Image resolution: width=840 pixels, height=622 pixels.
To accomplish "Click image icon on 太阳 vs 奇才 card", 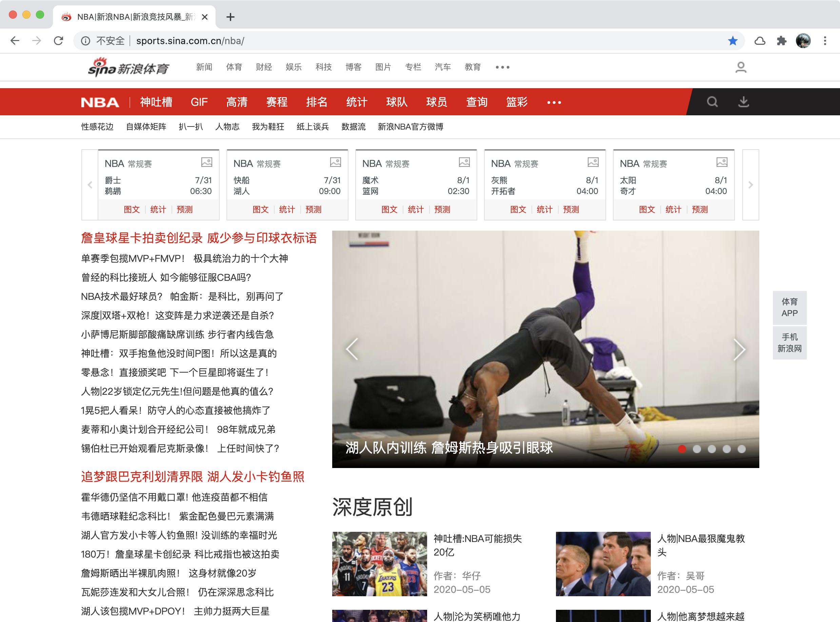I will coord(721,162).
